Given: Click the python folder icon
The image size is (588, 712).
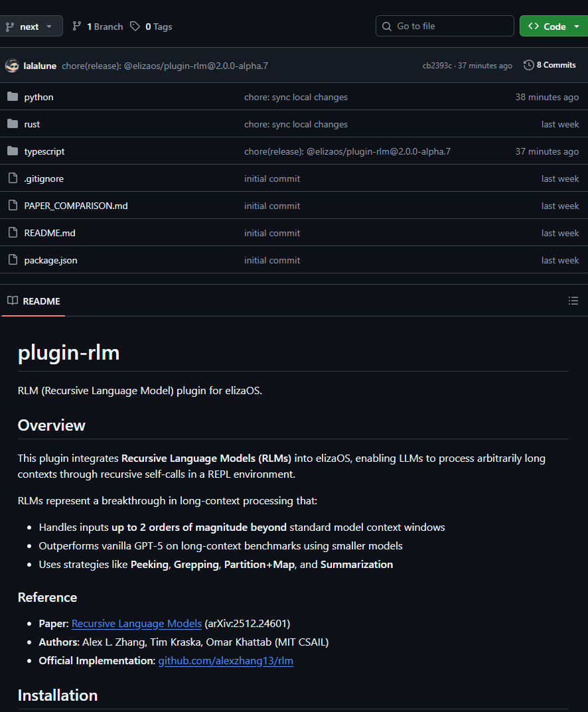Looking at the screenshot, I should coord(13,97).
